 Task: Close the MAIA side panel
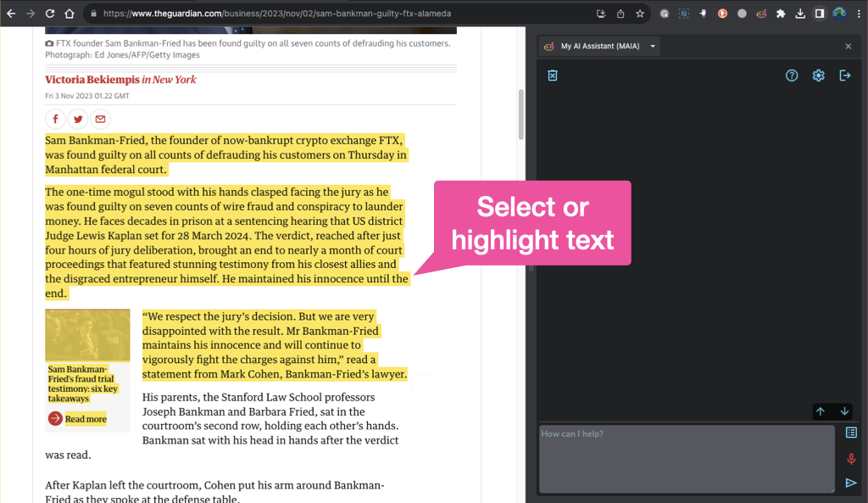point(848,47)
